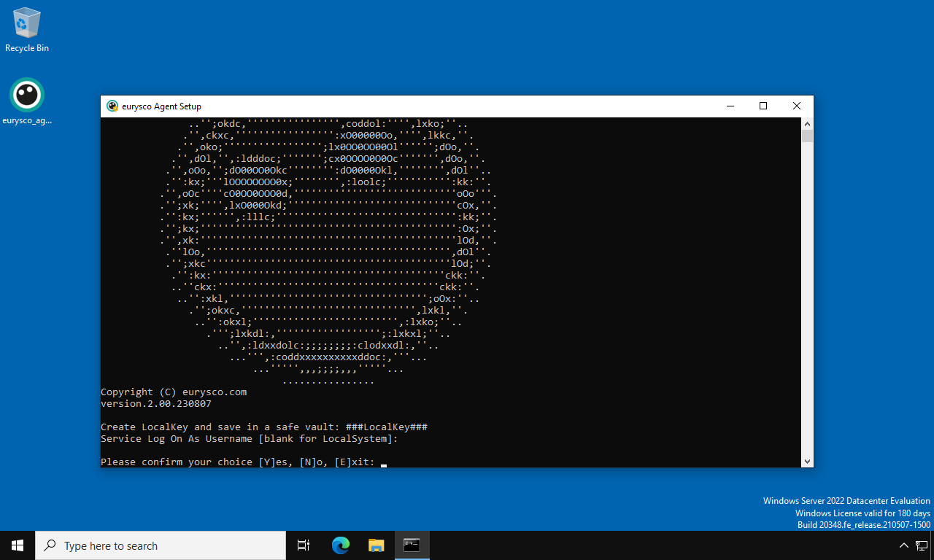The height and width of the screenshot is (560, 934).
Task: Click the eurysco Agent Setup window title text
Action: click(x=162, y=106)
